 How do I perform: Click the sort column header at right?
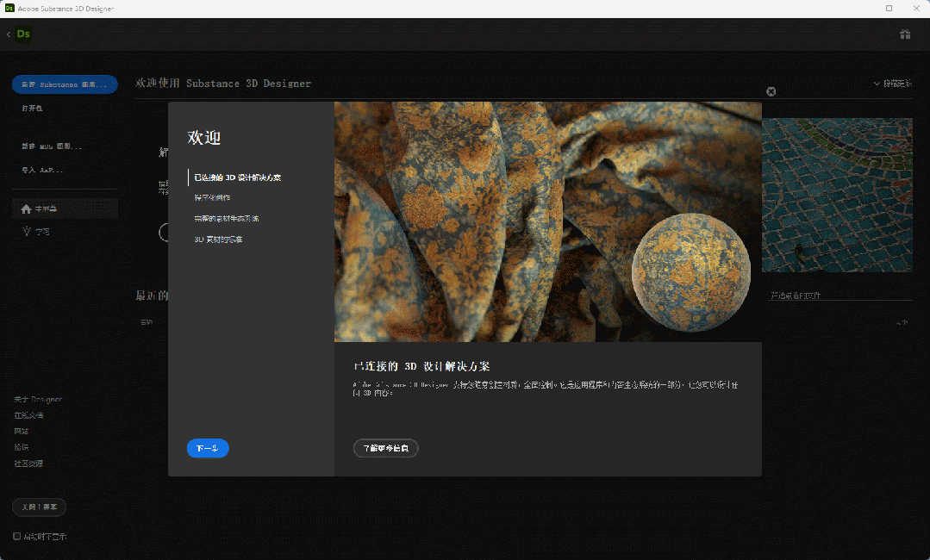click(902, 322)
